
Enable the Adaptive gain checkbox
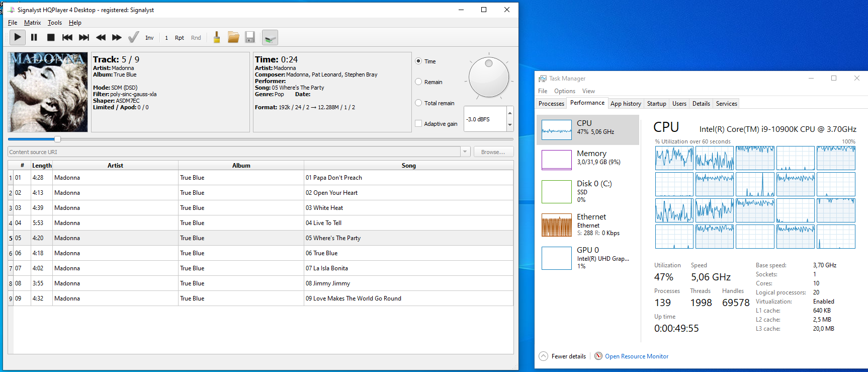[x=418, y=124]
